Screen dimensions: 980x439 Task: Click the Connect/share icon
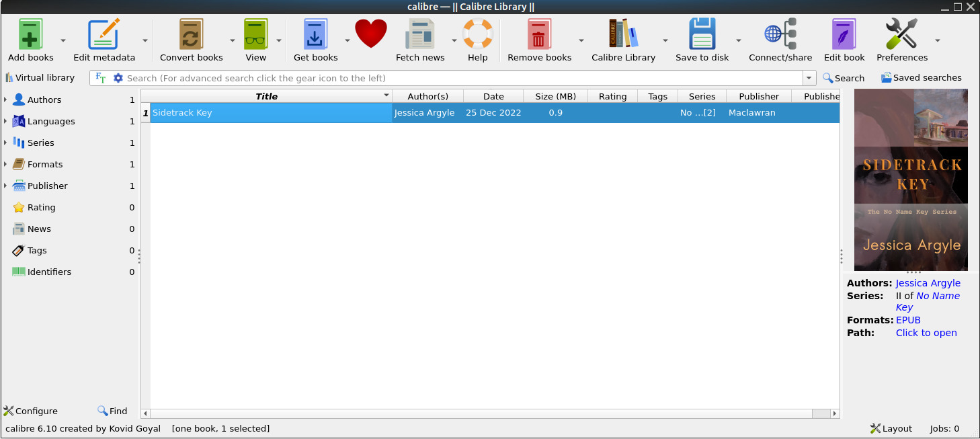pos(780,35)
